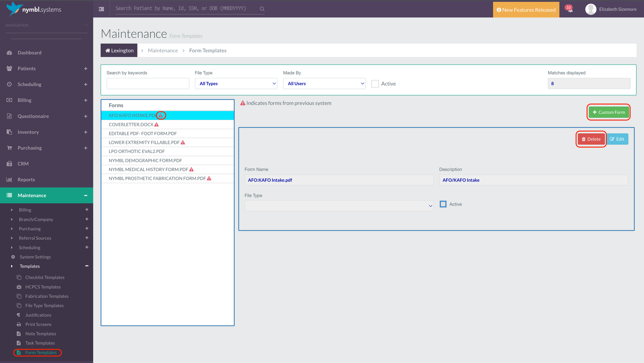
Task: Select EDITABLE PDF- FOOT FORM.PDF row
Action: point(167,134)
